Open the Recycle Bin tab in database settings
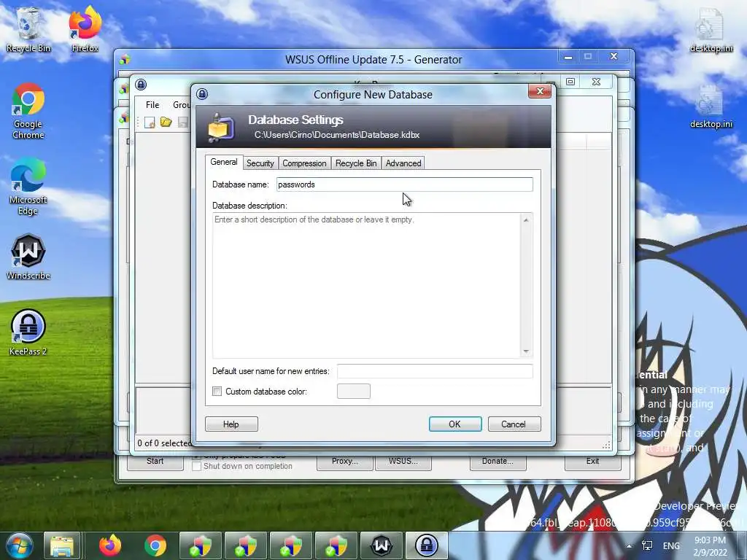 356,163
